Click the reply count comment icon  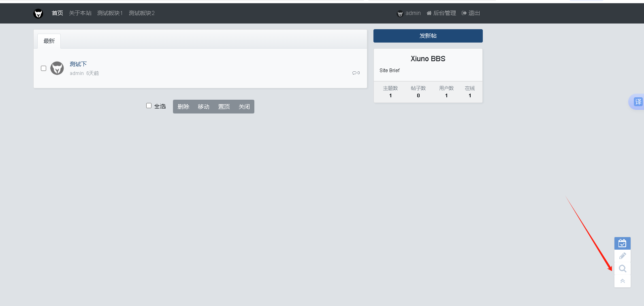point(354,73)
